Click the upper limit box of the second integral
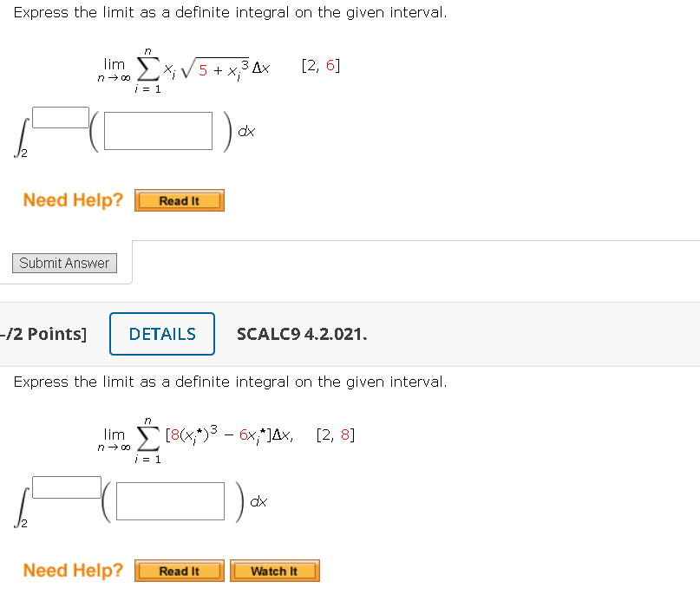 click(x=65, y=487)
